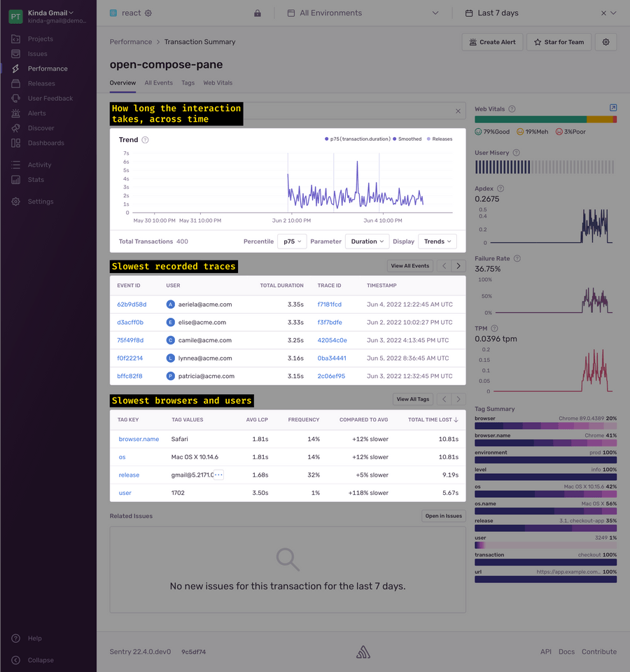Image resolution: width=630 pixels, height=672 pixels.
Task: Toggle the Releases legend series
Action: pyautogui.click(x=440, y=139)
